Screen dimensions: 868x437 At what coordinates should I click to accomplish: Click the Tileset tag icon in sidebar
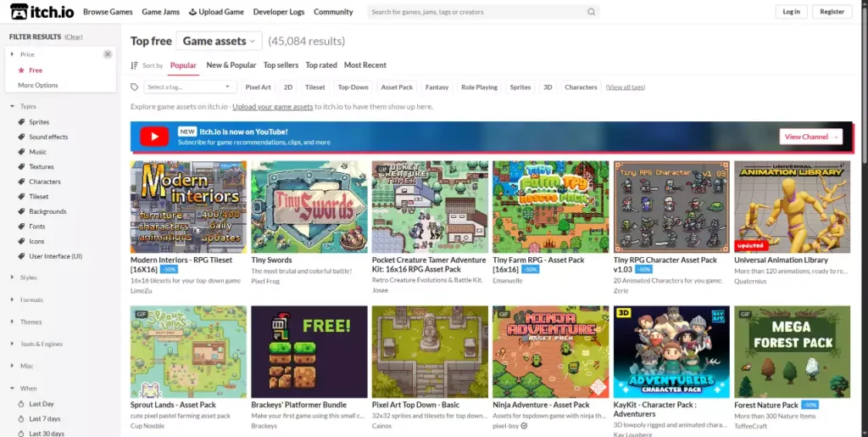21,197
